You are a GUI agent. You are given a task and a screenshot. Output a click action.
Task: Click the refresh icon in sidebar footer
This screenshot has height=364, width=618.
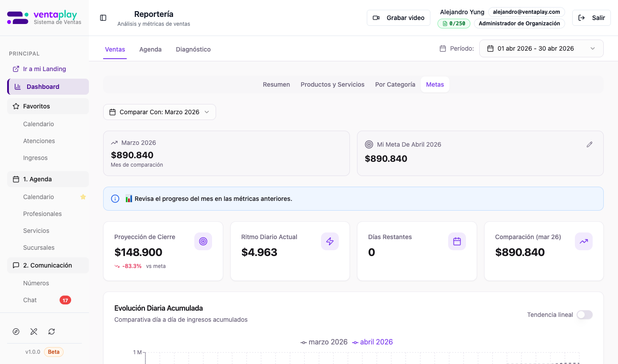click(52, 332)
